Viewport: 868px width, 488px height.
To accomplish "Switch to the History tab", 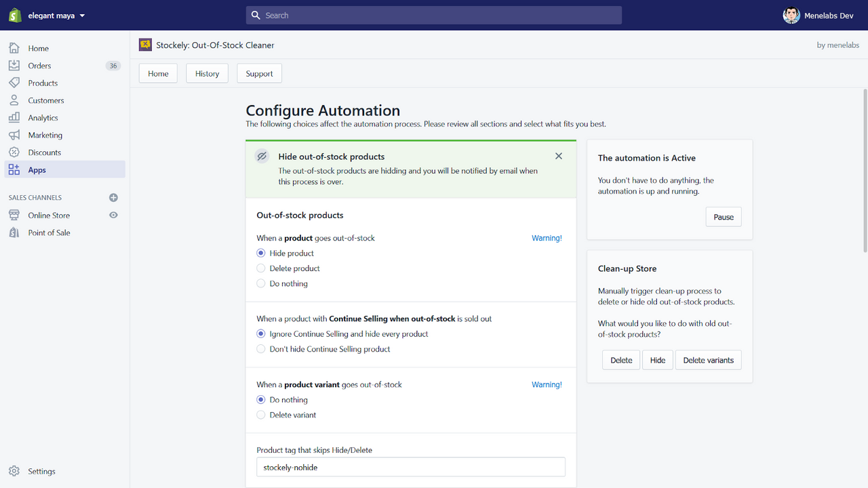I will point(207,74).
